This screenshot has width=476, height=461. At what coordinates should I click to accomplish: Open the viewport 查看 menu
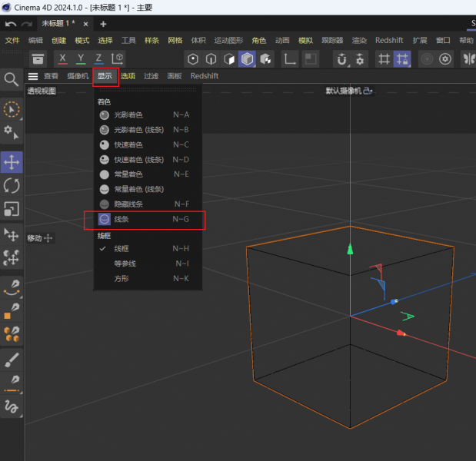[x=51, y=76]
